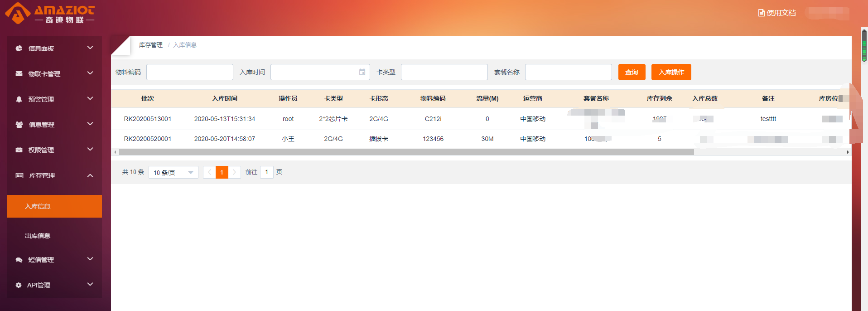The width and height of the screenshot is (868, 311).
Task: Open the 使用文档 link
Action: pyautogui.click(x=777, y=13)
